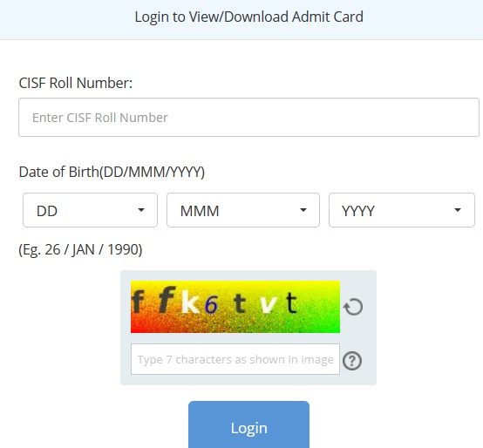Click the "CISF Roll Number:" label
Image resolution: width=483 pixels, height=448 pixels.
76,83
